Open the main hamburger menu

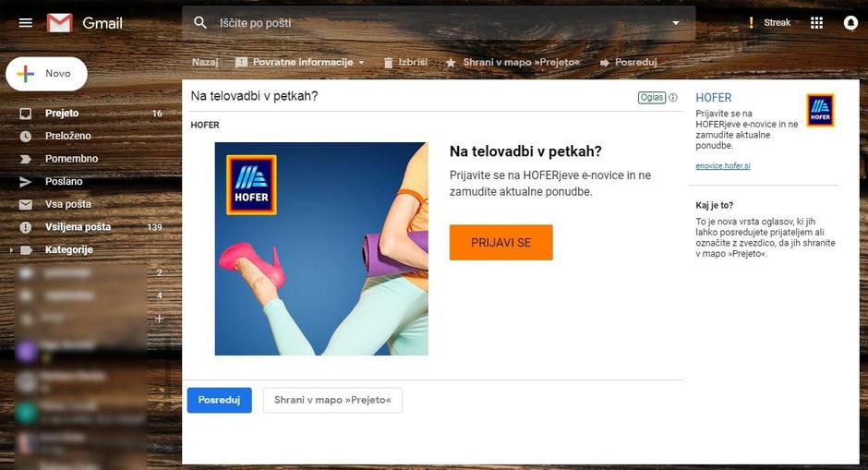pyautogui.click(x=26, y=23)
